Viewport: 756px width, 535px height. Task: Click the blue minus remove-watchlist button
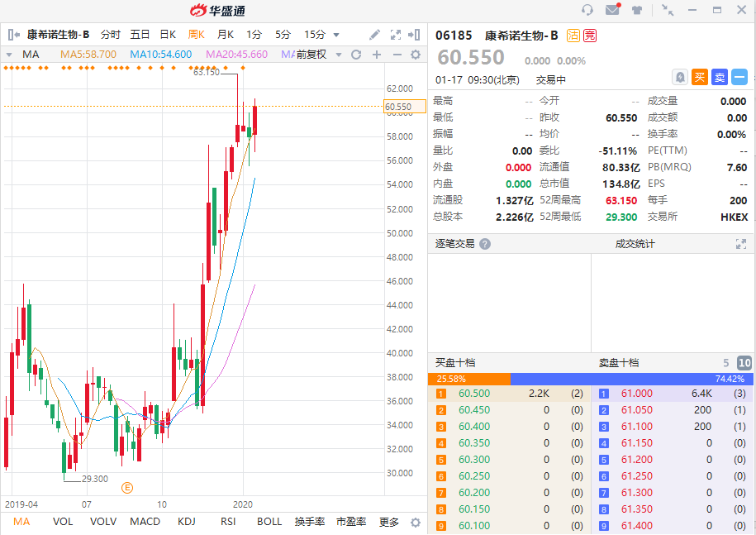click(x=739, y=77)
